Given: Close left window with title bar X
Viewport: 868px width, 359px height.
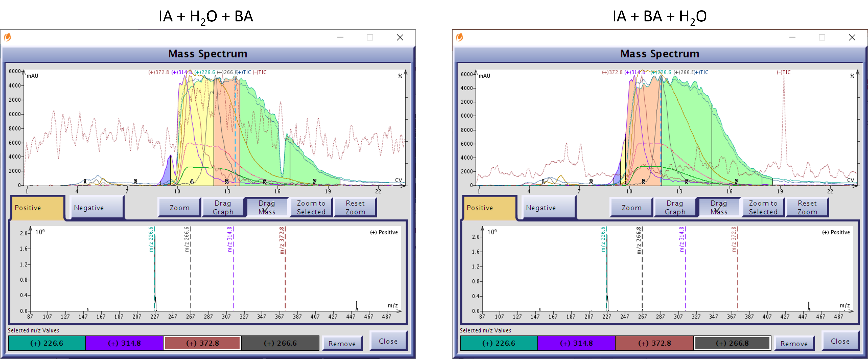Looking at the screenshot, I should point(400,37).
